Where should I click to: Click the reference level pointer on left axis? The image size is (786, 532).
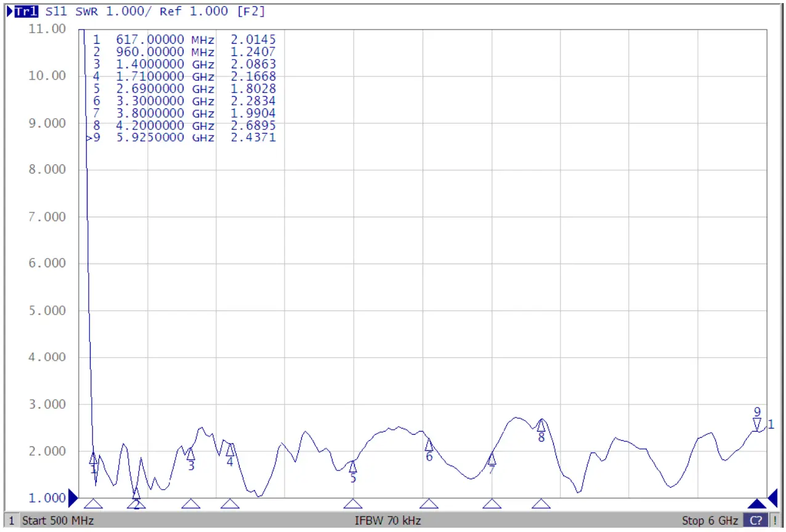(x=73, y=498)
